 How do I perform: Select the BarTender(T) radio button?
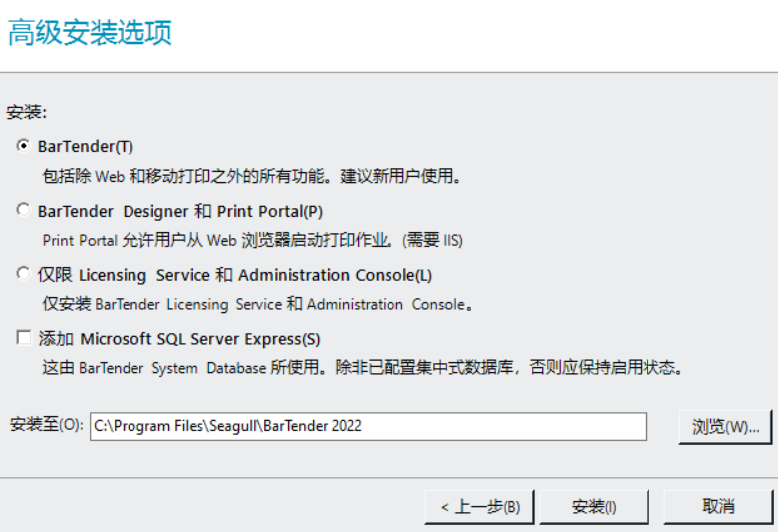click(23, 146)
